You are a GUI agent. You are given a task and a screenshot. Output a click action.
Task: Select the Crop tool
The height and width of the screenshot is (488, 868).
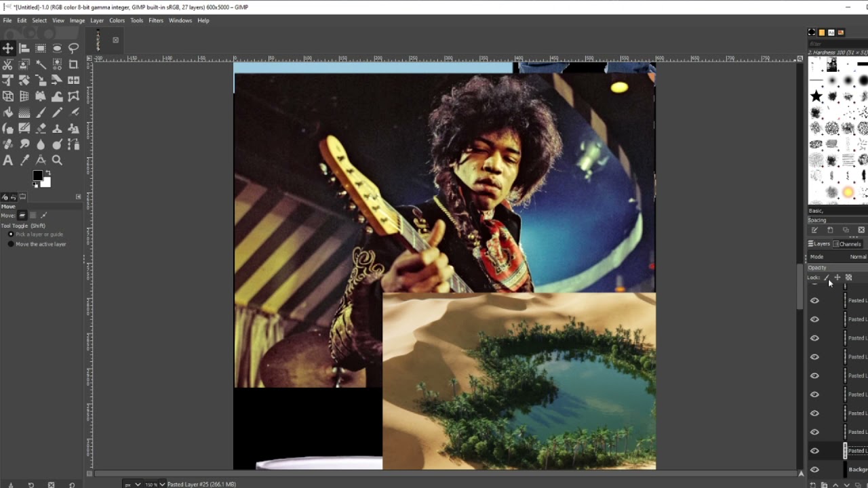click(73, 64)
